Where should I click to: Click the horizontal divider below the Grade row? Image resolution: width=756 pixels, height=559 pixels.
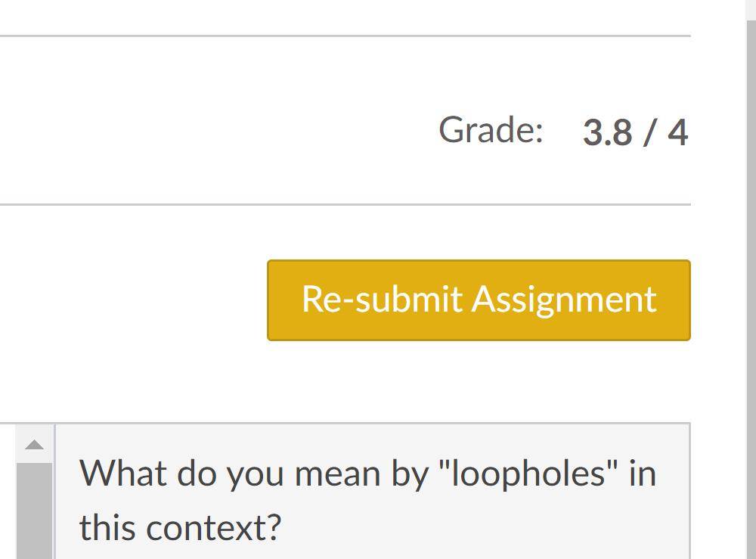345,204
